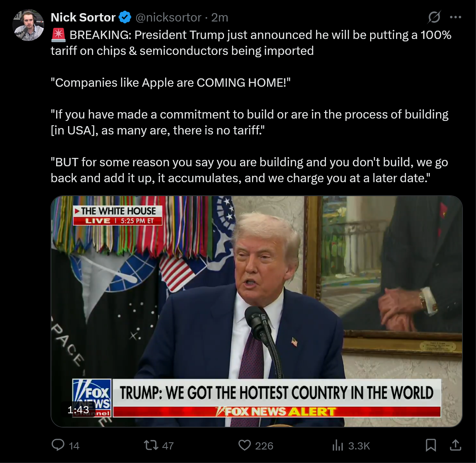This screenshot has height=463, width=476.
Task: Click the reply speech bubble icon
Action: (x=58, y=445)
